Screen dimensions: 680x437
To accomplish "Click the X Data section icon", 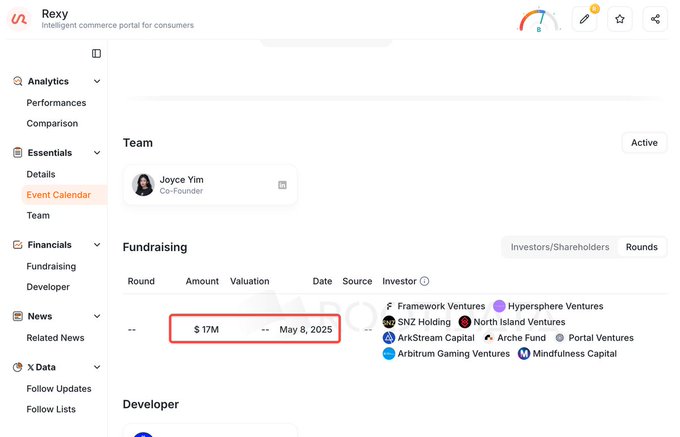I will coord(18,367).
